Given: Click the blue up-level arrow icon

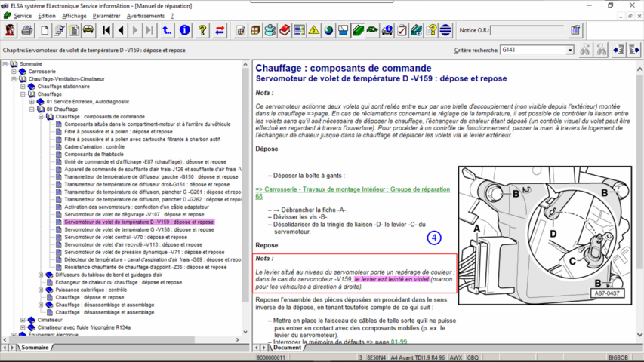Looking at the screenshot, I should click(x=167, y=30).
